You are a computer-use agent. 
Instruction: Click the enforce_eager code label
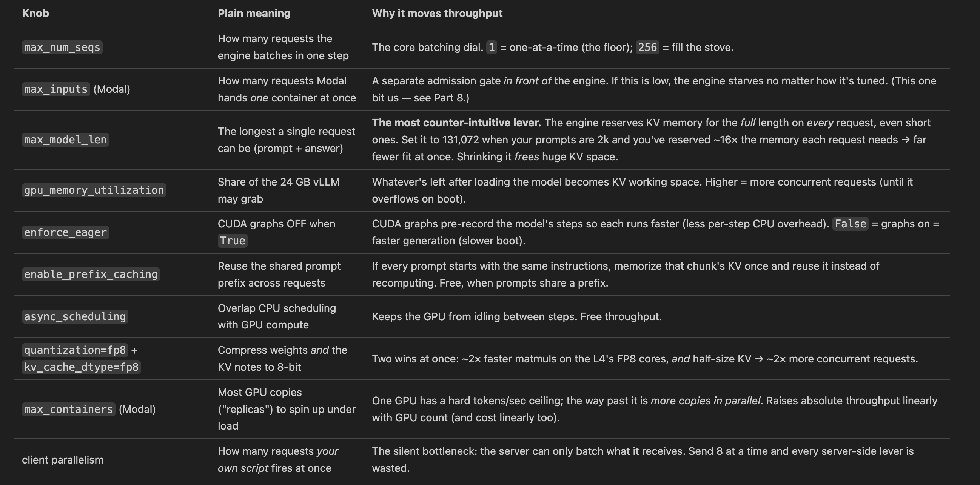[x=65, y=232]
